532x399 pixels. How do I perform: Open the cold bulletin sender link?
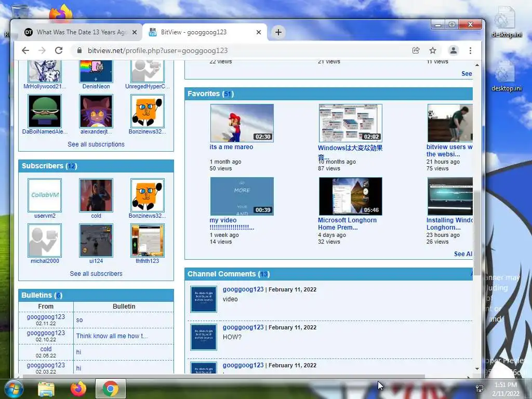tap(46, 349)
